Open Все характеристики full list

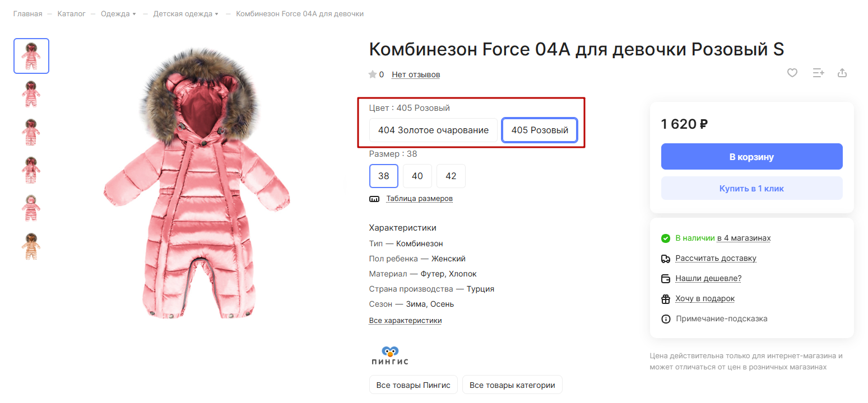pos(405,321)
